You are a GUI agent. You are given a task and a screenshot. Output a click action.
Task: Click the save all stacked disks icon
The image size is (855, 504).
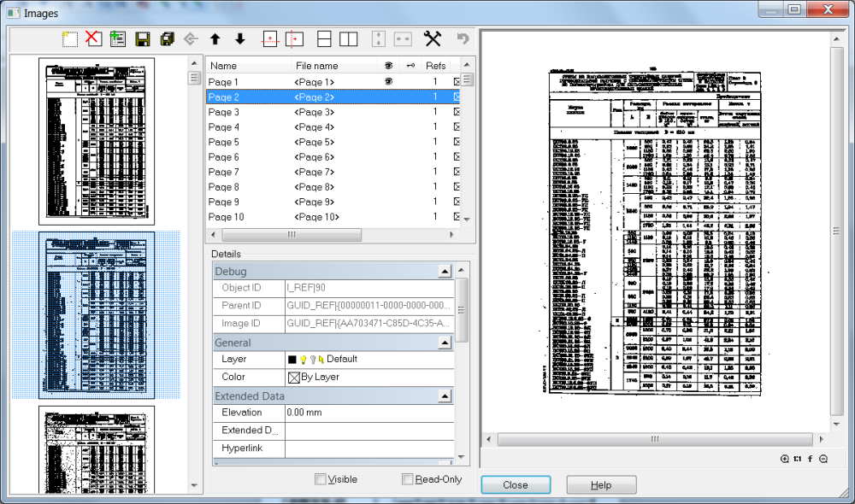point(167,38)
